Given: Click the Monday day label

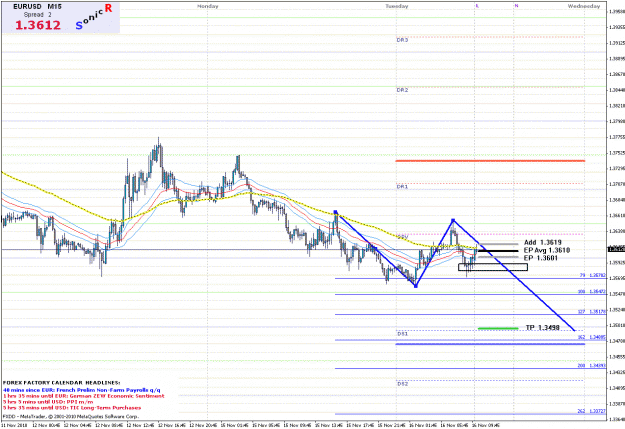Looking at the screenshot, I should tap(208, 6).
